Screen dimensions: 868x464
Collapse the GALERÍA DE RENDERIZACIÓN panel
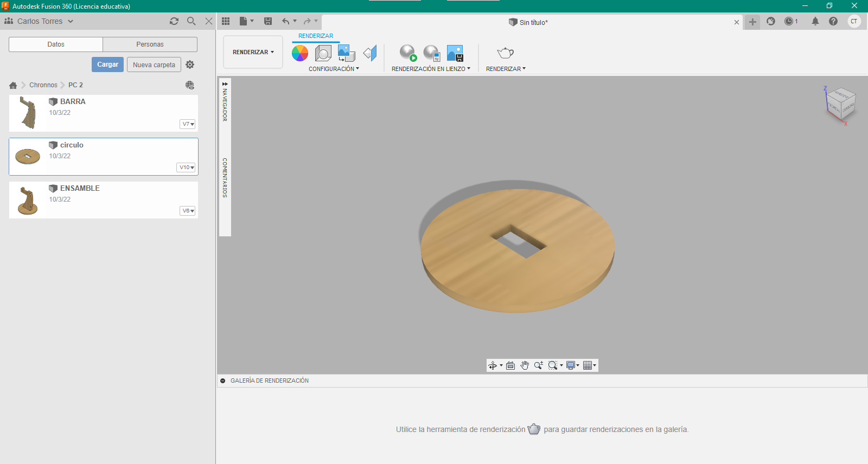click(x=222, y=381)
